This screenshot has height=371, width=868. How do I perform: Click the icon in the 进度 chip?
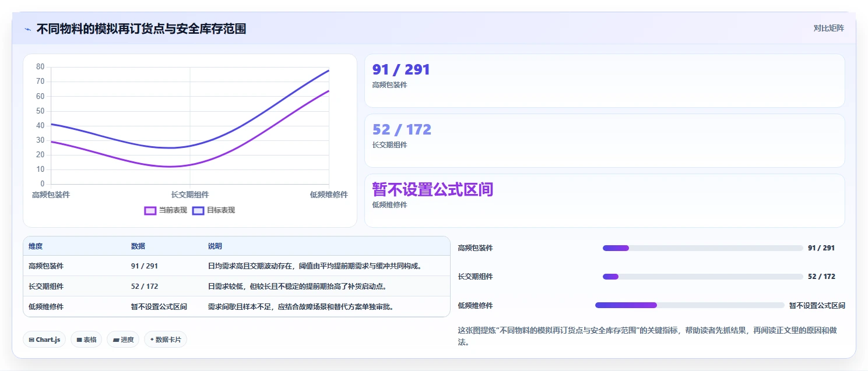(x=116, y=340)
